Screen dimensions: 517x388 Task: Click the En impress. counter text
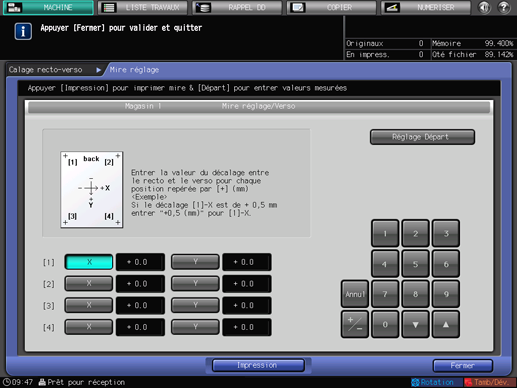(367, 54)
